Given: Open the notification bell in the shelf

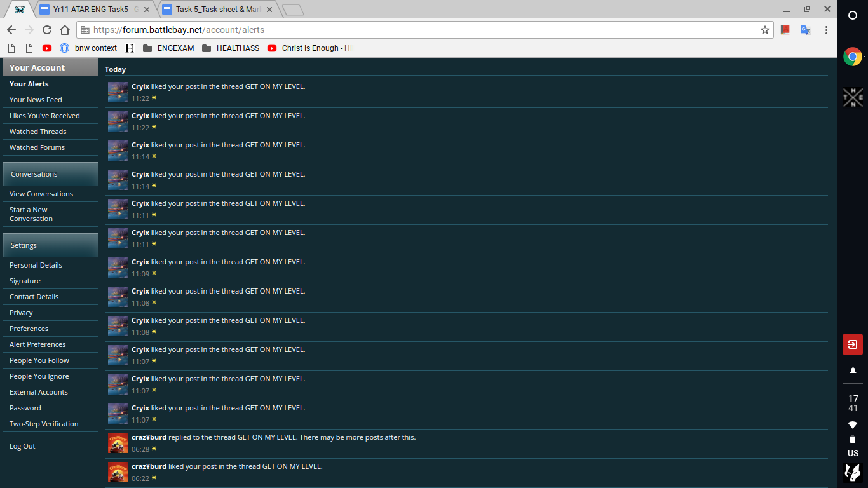Looking at the screenshot, I should tap(853, 370).
